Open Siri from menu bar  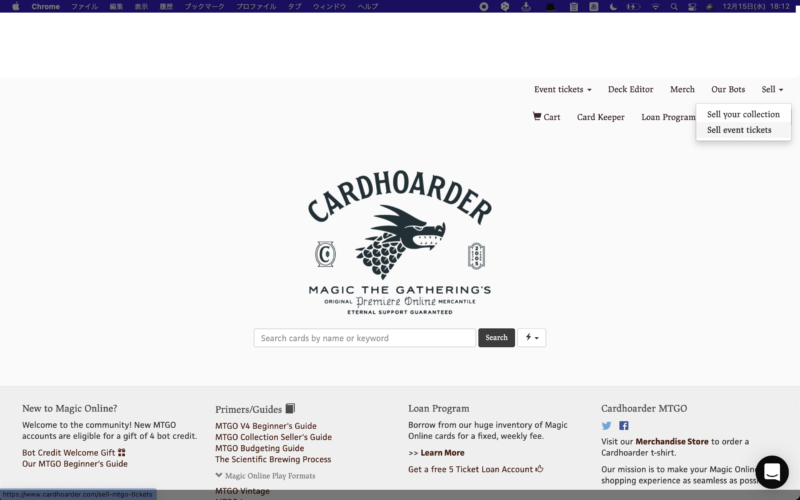click(709, 7)
